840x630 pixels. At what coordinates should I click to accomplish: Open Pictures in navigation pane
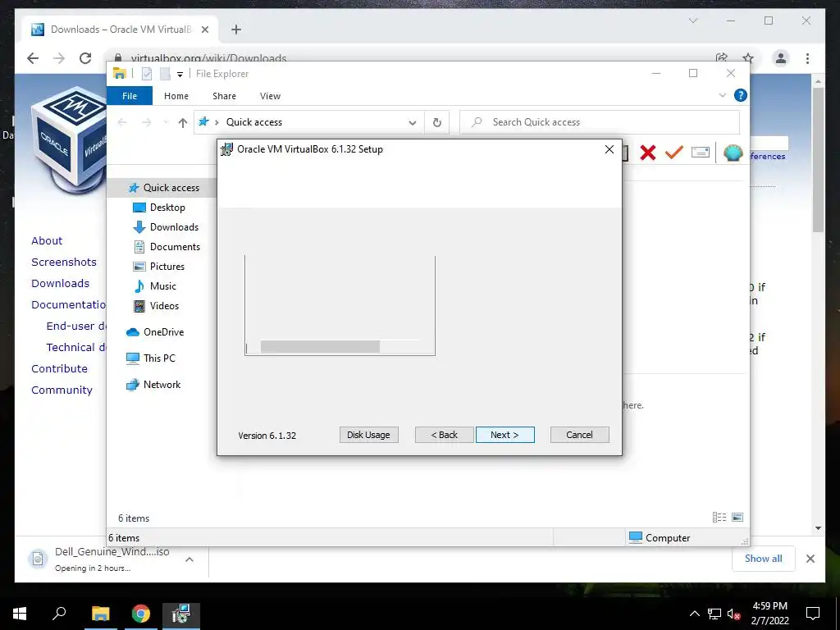tap(167, 267)
